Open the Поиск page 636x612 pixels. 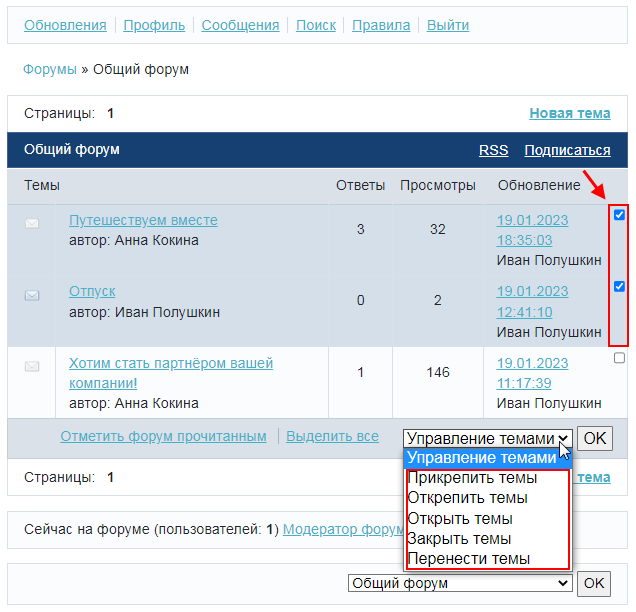click(316, 25)
